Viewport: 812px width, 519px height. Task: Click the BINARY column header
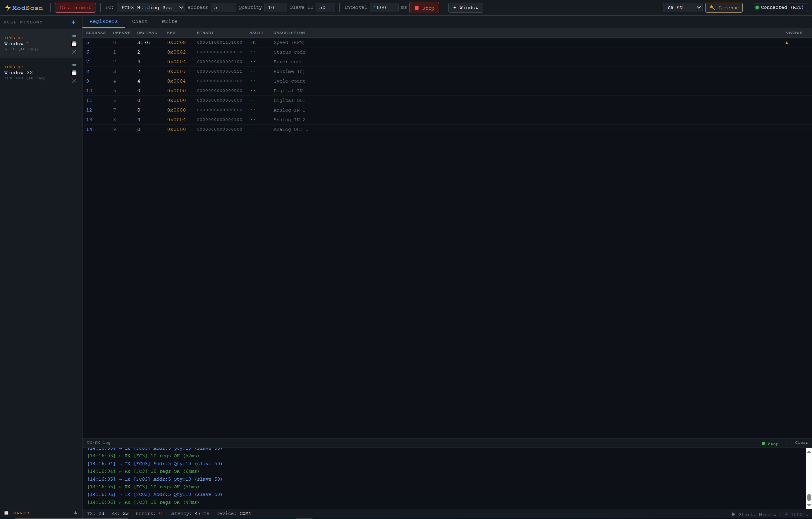pos(205,33)
